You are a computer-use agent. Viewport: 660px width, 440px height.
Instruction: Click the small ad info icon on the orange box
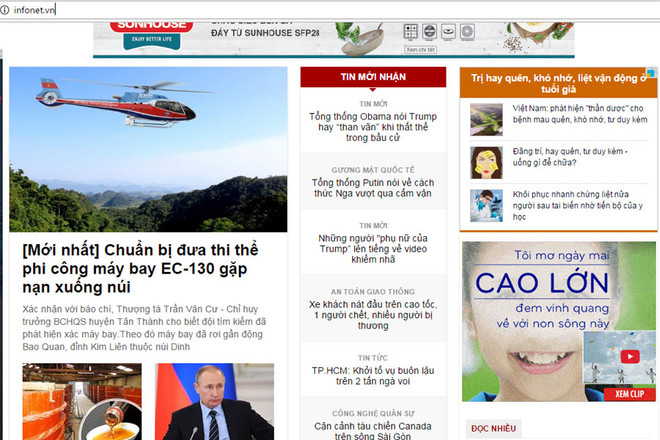652,73
